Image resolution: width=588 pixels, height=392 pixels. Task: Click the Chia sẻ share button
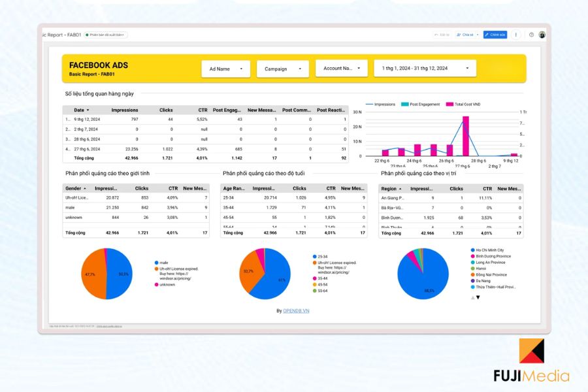(465, 35)
